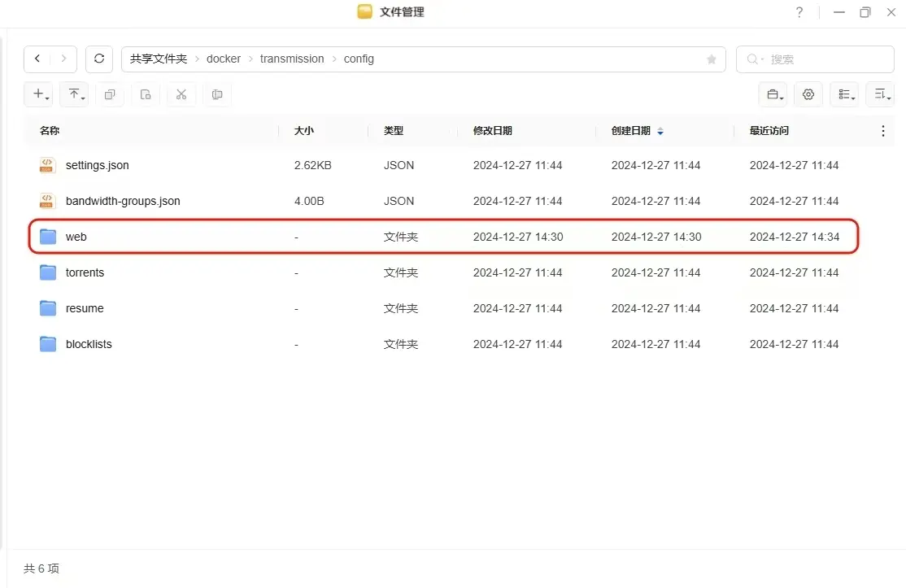The height and width of the screenshot is (588, 906).
Task: Open column options three-dot menu
Action: (x=883, y=131)
